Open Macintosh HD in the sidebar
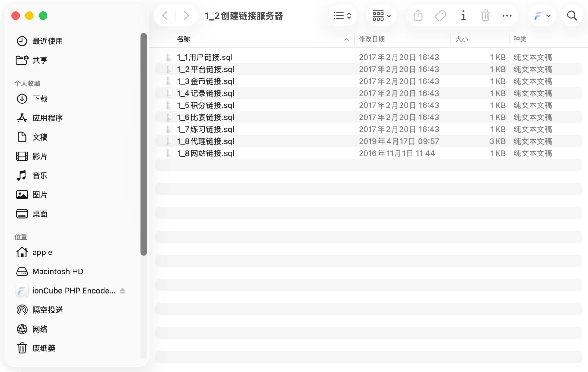Image resolution: width=588 pixels, height=372 pixels. tap(50, 272)
